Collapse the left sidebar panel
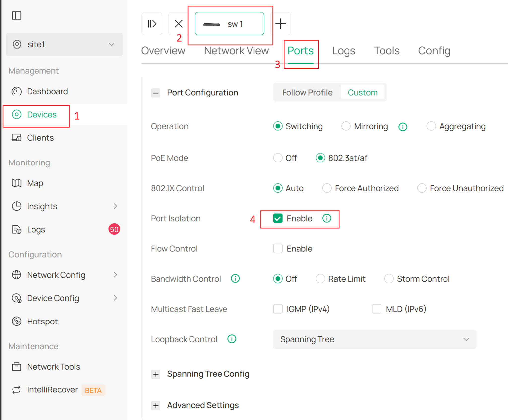Screen dimensions: 508x420 (17, 15)
